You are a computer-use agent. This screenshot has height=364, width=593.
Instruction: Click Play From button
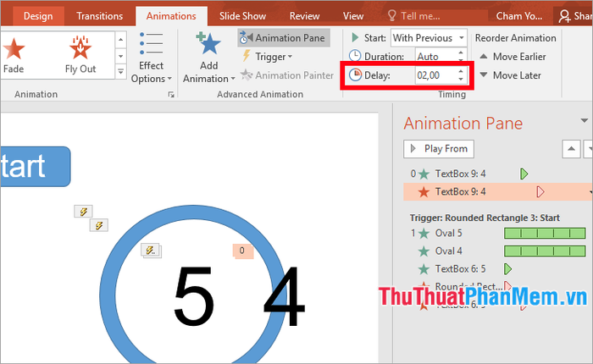pos(439,148)
